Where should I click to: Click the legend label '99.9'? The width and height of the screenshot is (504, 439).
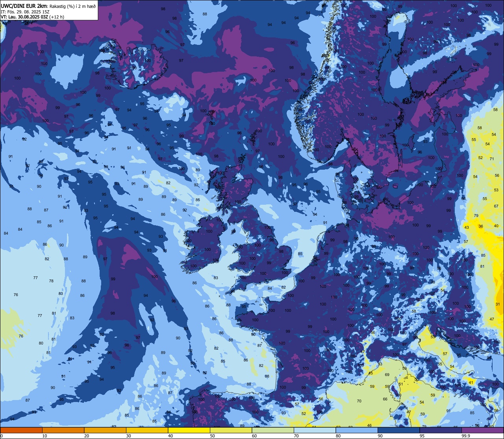[466, 436]
